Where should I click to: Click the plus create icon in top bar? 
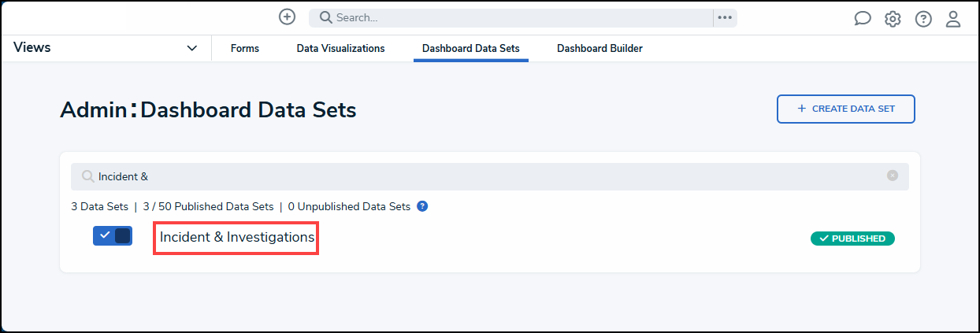click(288, 17)
